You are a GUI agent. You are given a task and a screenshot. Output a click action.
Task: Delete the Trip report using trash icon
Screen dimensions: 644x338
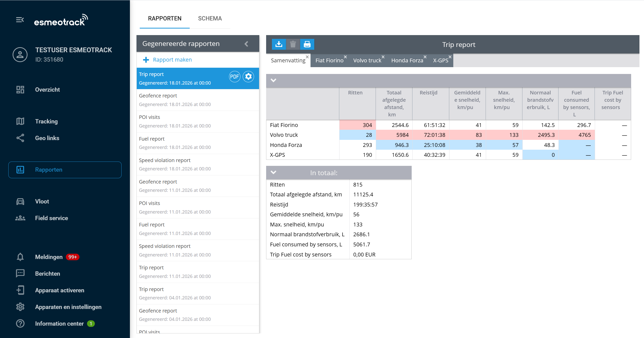293,44
